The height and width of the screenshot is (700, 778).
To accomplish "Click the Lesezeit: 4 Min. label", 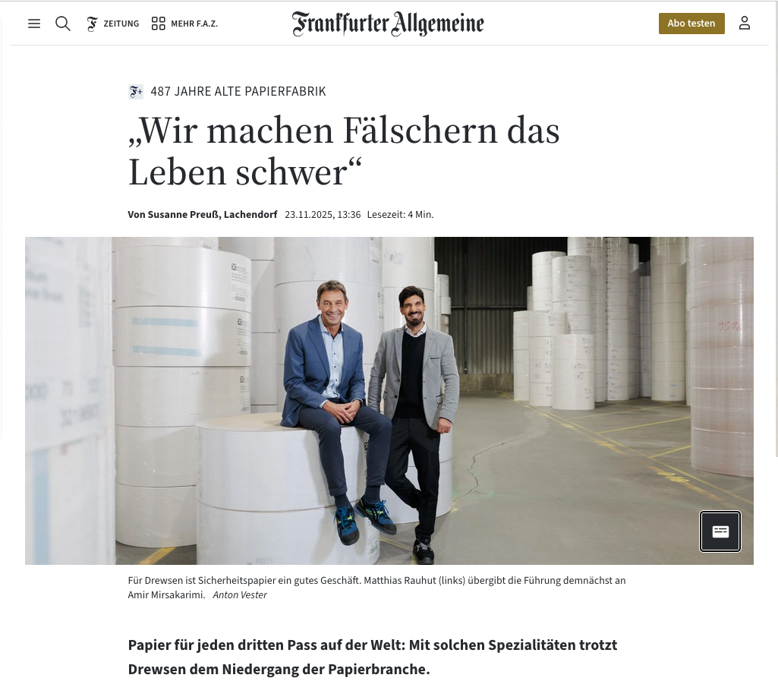I will coord(400,214).
